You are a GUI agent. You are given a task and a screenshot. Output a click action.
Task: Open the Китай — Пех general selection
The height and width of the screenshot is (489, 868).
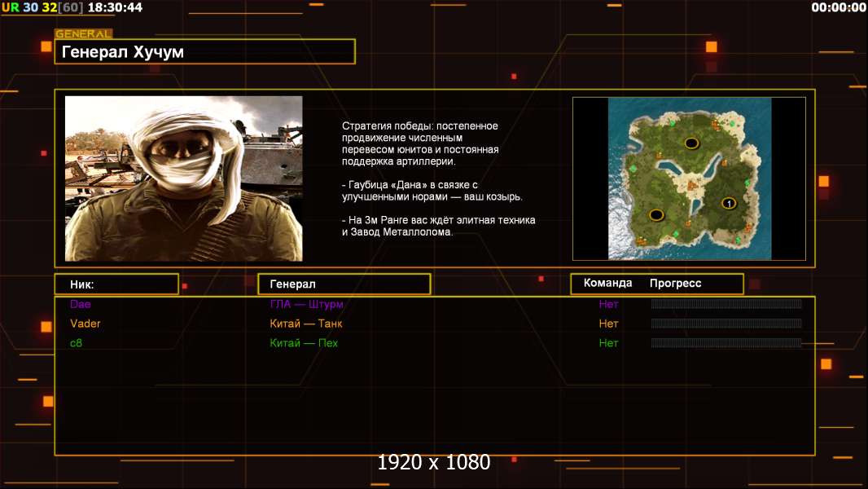304,343
